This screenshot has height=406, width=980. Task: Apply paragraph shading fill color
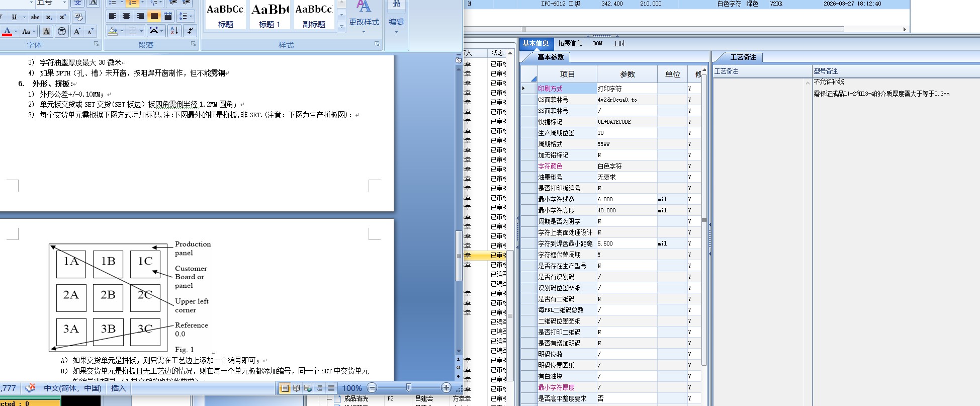113,31
